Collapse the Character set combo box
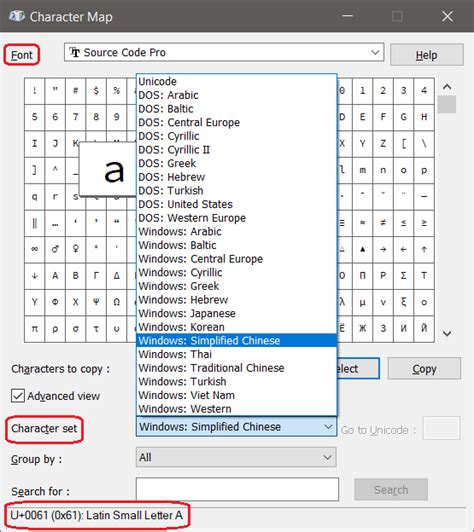Screen dimensions: 474x532 click(236, 426)
